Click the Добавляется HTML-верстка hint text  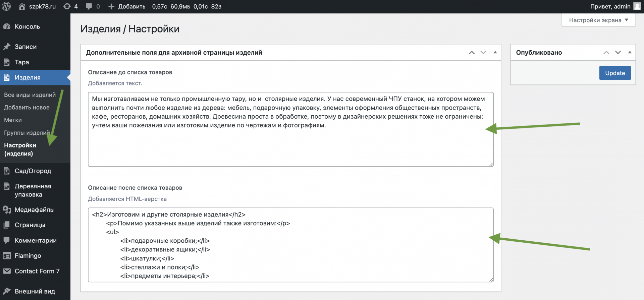(127, 199)
